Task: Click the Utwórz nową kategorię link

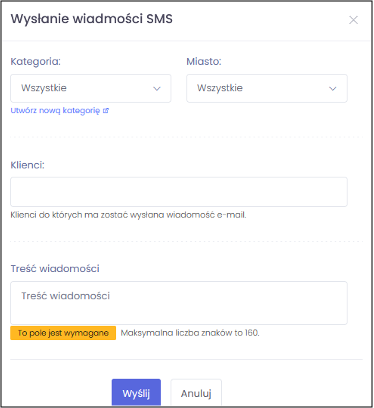Action: point(55,110)
